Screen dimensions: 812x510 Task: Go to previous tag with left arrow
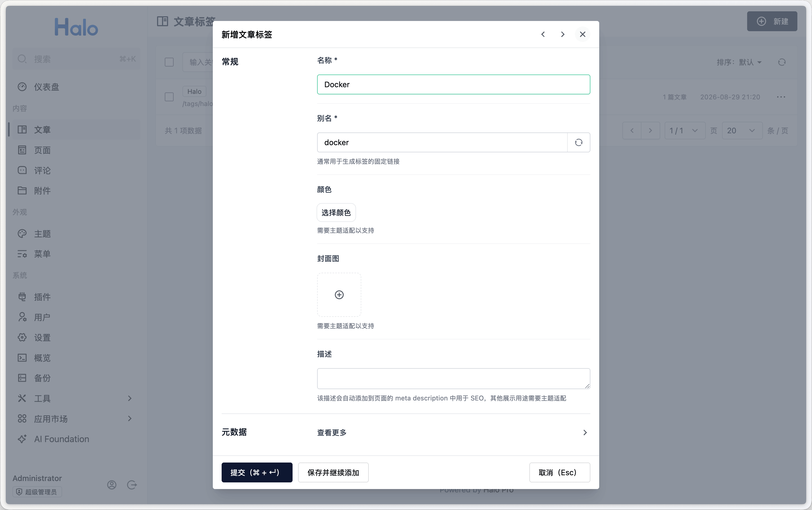tap(543, 34)
